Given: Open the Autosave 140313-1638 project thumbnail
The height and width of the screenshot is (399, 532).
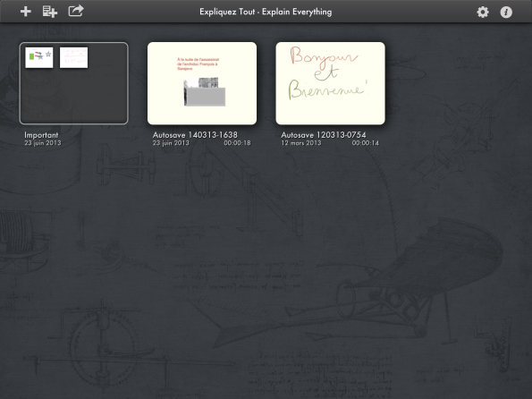Looking at the screenshot, I should click(202, 83).
